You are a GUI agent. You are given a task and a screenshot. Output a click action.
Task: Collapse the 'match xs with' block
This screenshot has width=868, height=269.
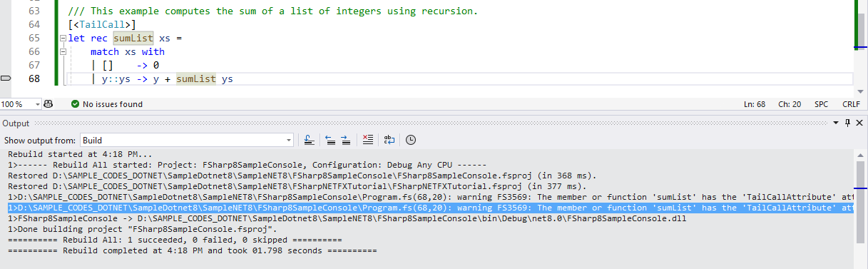(63, 52)
